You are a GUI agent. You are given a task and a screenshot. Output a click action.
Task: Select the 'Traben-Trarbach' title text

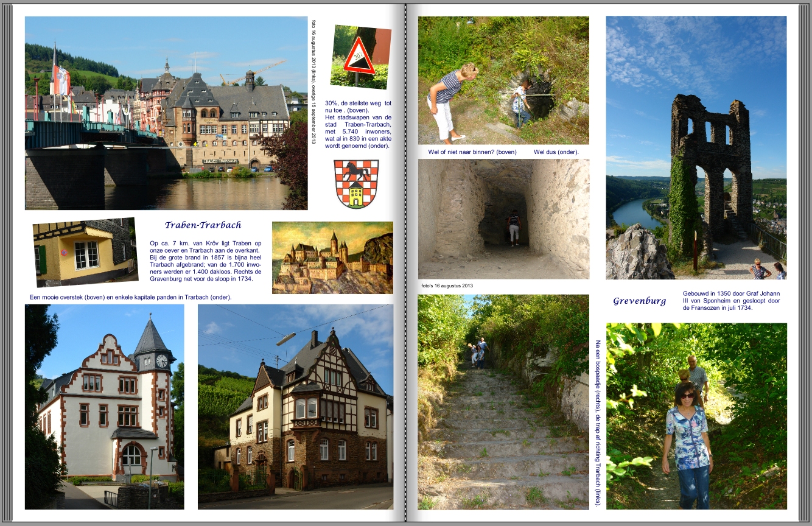coord(203,225)
